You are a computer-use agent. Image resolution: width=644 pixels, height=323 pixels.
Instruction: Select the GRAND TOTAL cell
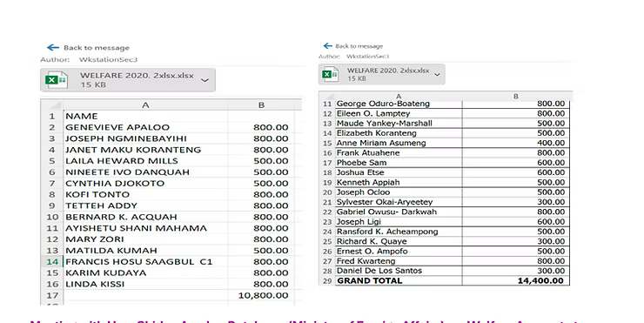[399, 280]
